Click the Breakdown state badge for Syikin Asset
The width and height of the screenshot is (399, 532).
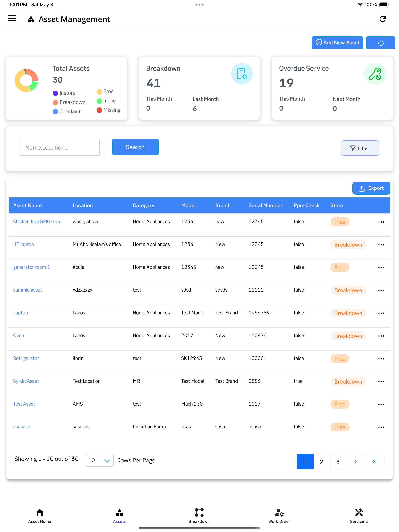(348, 382)
